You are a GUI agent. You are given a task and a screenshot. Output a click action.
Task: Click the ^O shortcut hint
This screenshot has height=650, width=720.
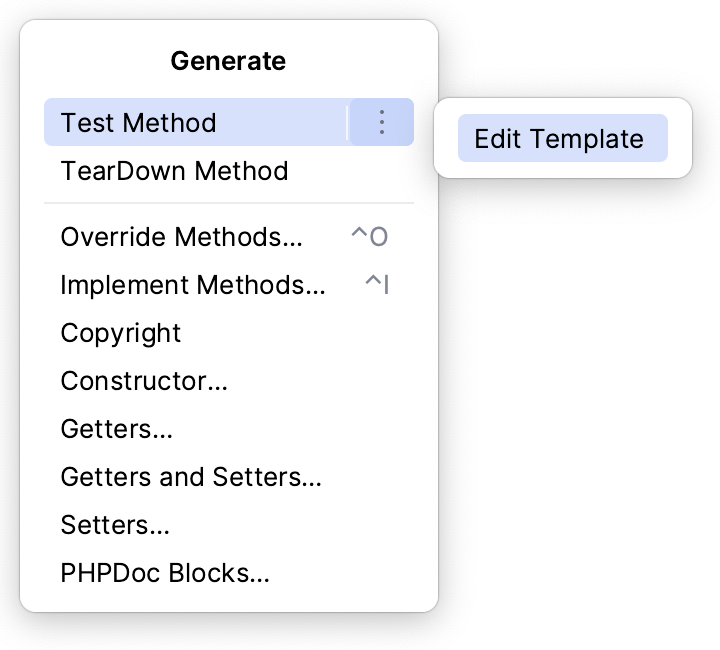pyautogui.click(x=368, y=237)
